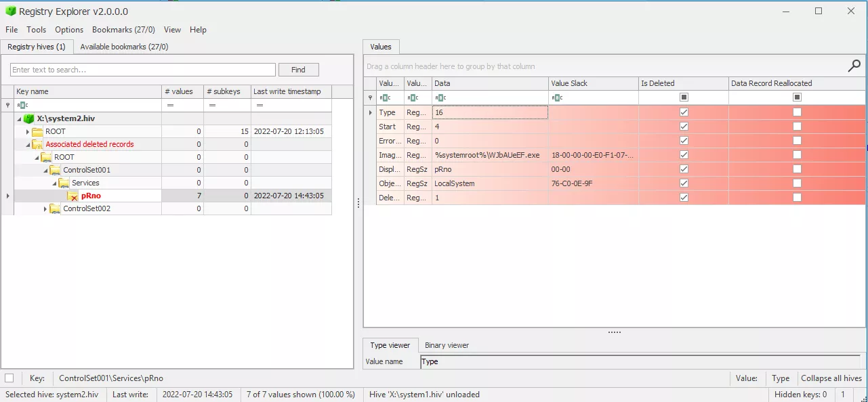Screen dimensions: 868x402
Task: Uncheck Is Deleted for the Type value row
Action: click(x=683, y=112)
